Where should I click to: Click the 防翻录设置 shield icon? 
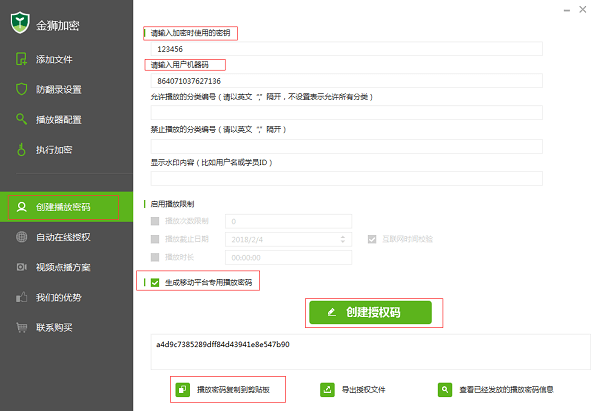click(21, 89)
